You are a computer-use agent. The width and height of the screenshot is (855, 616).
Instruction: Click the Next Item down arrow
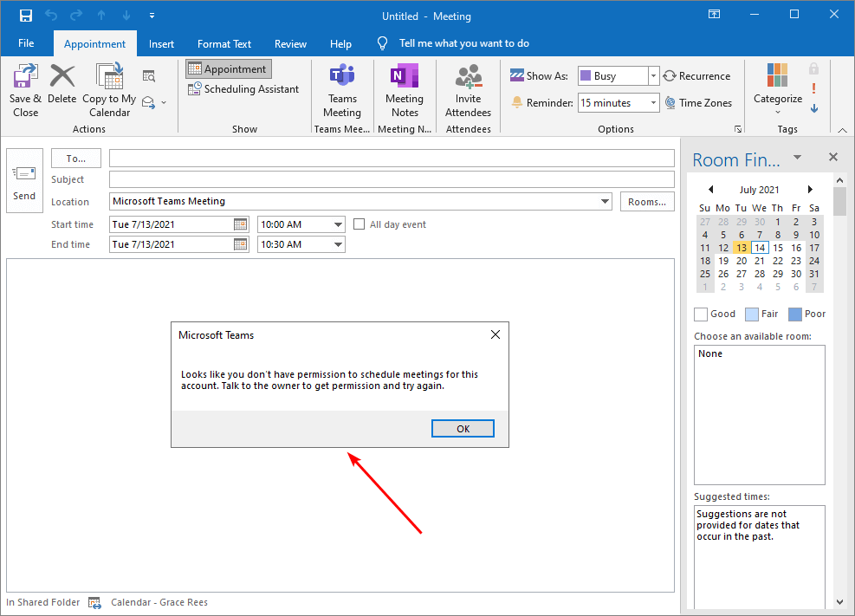coord(126,16)
